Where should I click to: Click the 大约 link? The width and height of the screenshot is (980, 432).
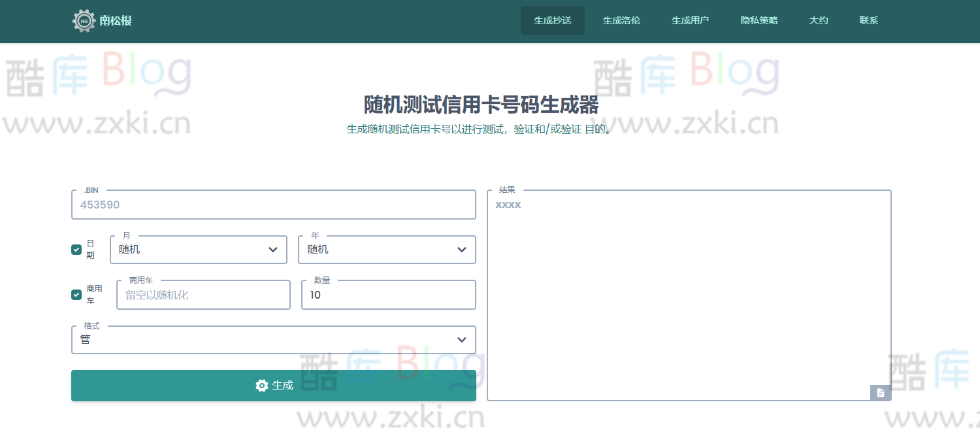point(818,20)
